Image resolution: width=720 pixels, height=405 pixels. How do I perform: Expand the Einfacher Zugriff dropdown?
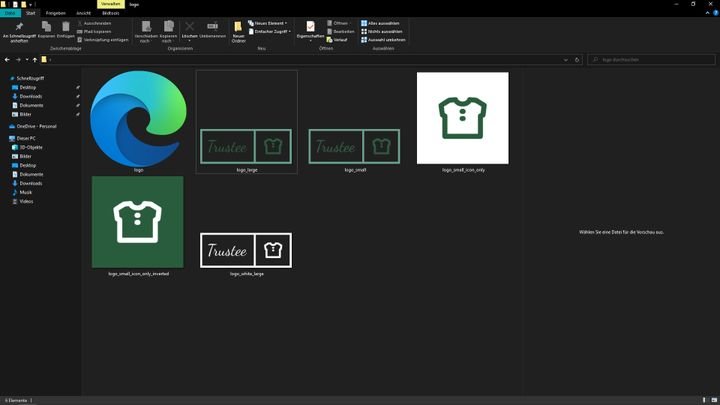click(272, 31)
